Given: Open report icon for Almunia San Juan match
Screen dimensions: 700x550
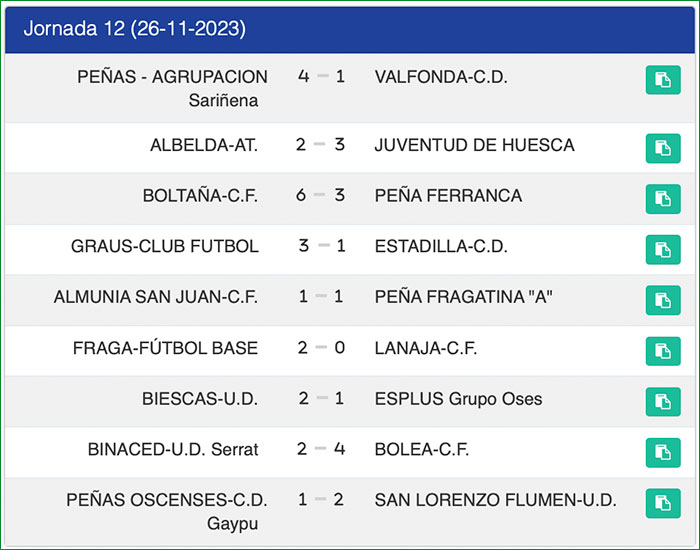Looking at the screenshot, I should pos(663,300).
